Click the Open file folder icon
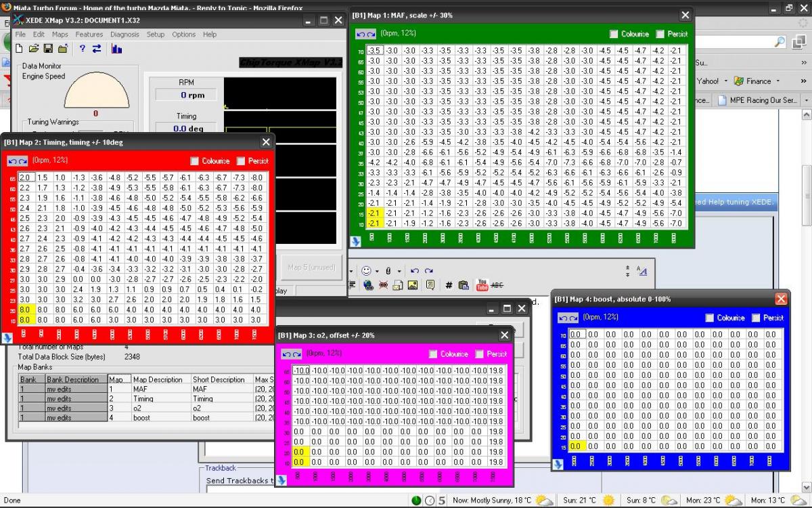This screenshot has height=508, width=812. coord(33,49)
